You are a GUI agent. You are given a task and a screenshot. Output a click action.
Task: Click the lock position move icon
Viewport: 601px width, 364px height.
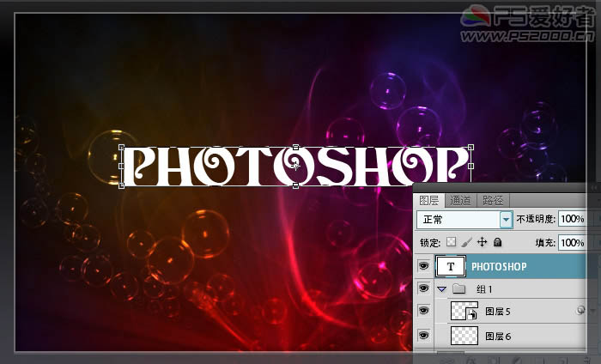coord(482,243)
